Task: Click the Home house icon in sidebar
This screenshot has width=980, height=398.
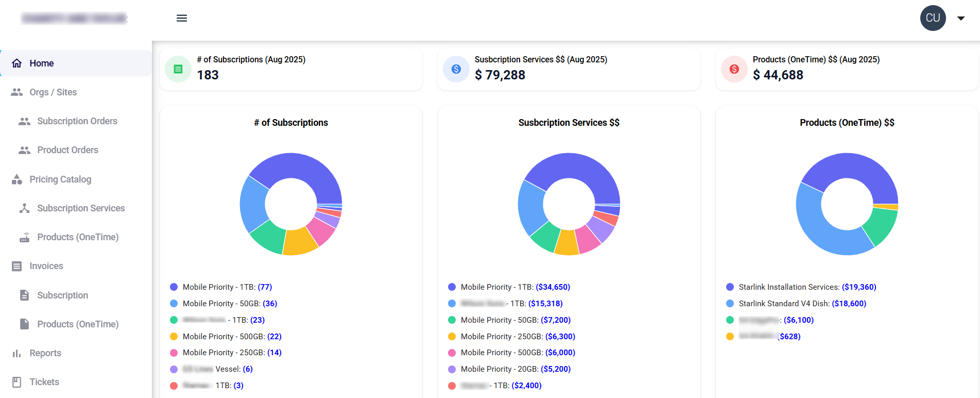Action: (17, 63)
